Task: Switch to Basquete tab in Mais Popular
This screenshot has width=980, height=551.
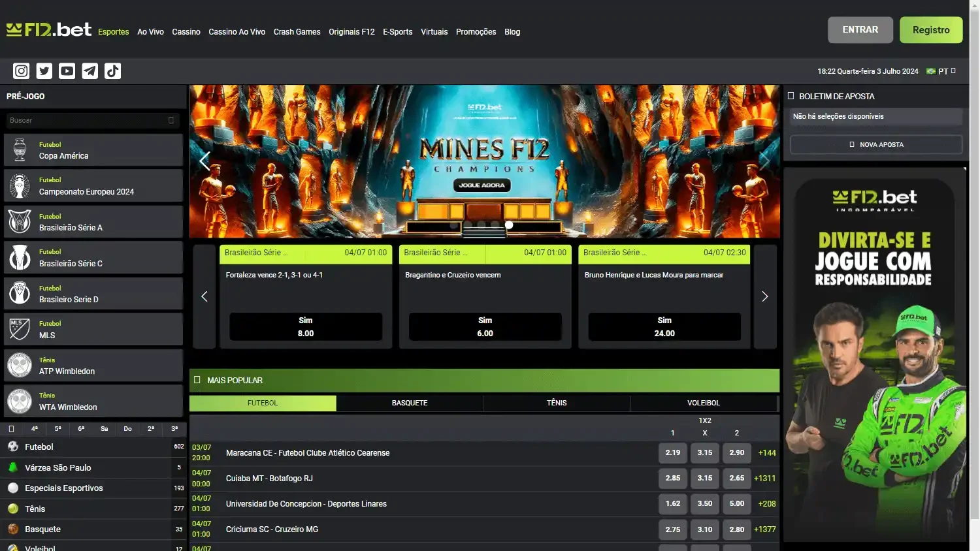Action: point(410,403)
